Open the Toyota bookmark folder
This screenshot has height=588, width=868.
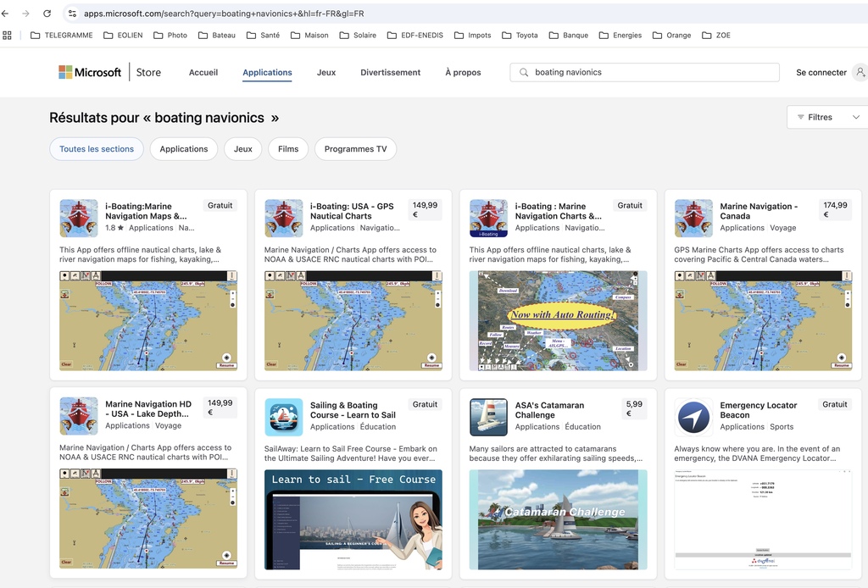pyautogui.click(x=520, y=36)
